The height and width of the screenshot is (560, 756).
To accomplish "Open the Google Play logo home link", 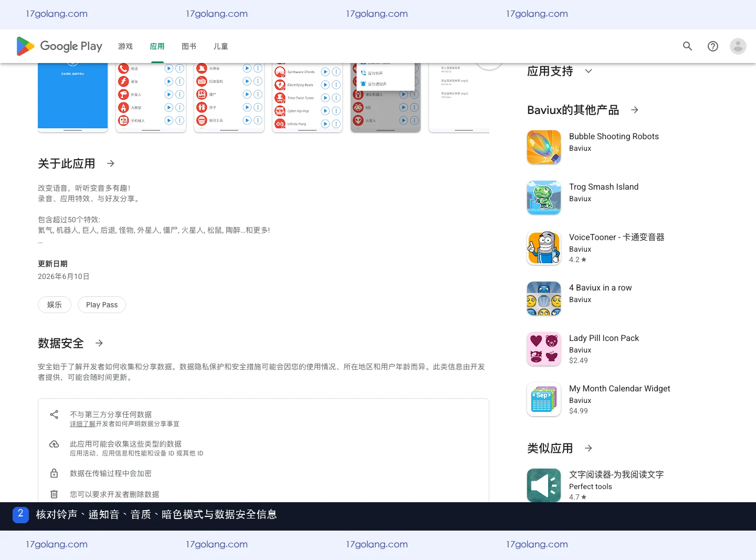I will coord(59,46).
